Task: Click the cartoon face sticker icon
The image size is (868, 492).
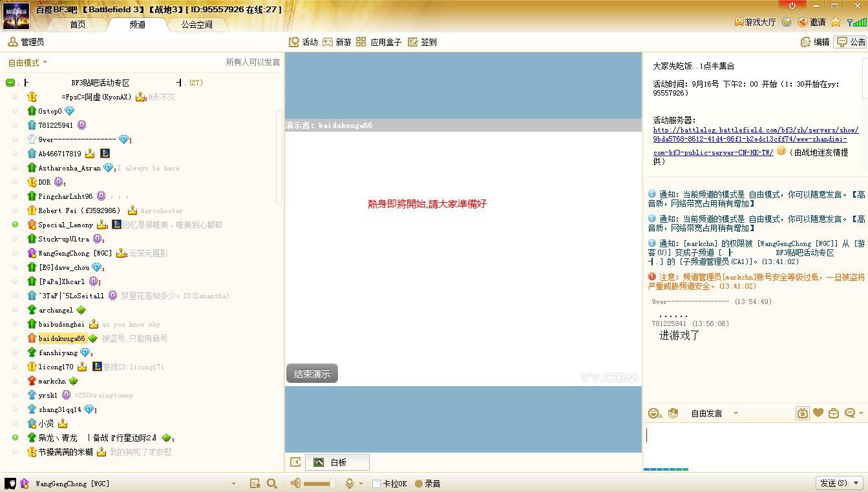Action: [673, 413]
